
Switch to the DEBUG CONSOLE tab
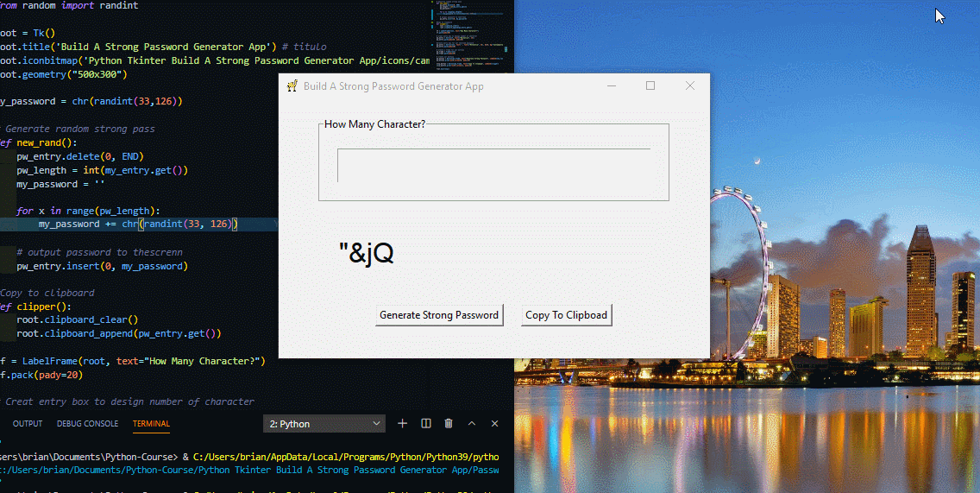[87, 424]
